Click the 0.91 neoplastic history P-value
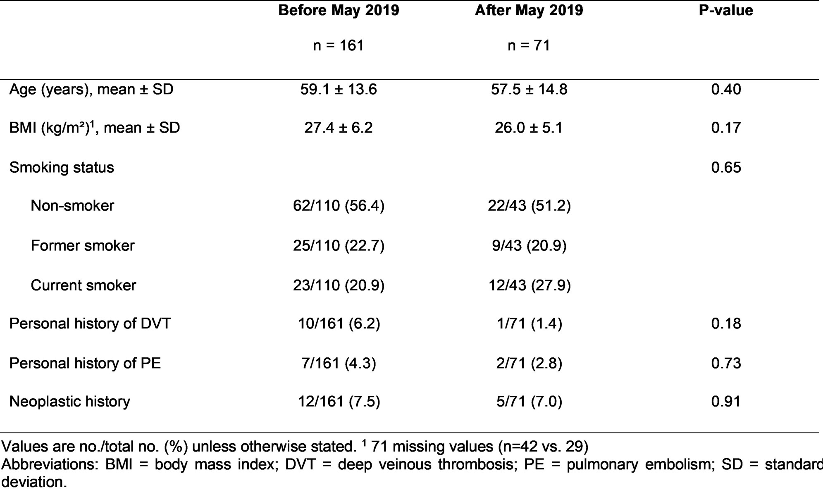Viewport: 823px width, 504px height. point(726,402)
